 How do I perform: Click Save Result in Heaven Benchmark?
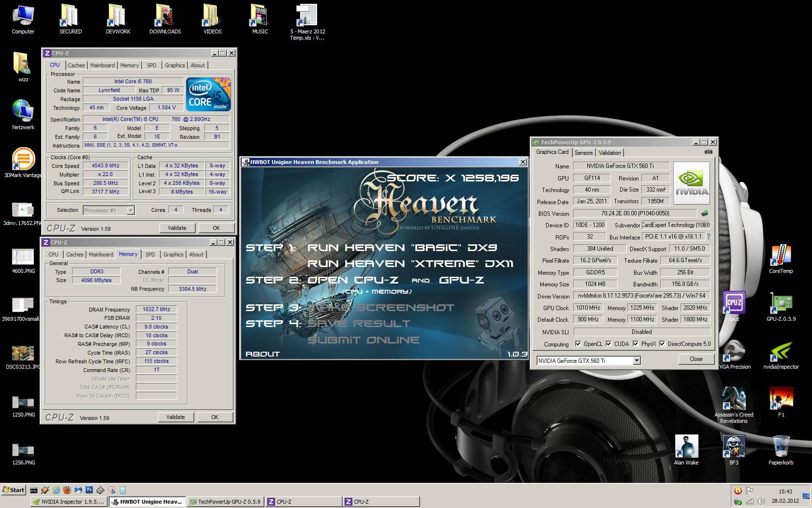point(359,324)
